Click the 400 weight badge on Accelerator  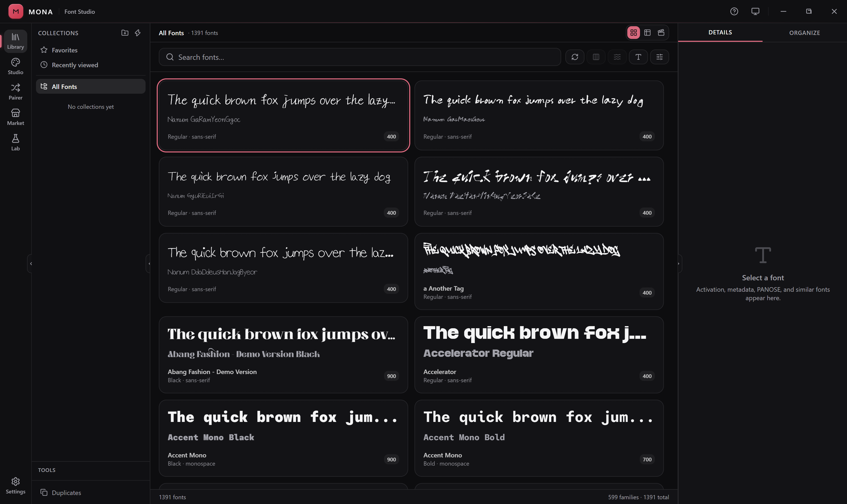647,376
